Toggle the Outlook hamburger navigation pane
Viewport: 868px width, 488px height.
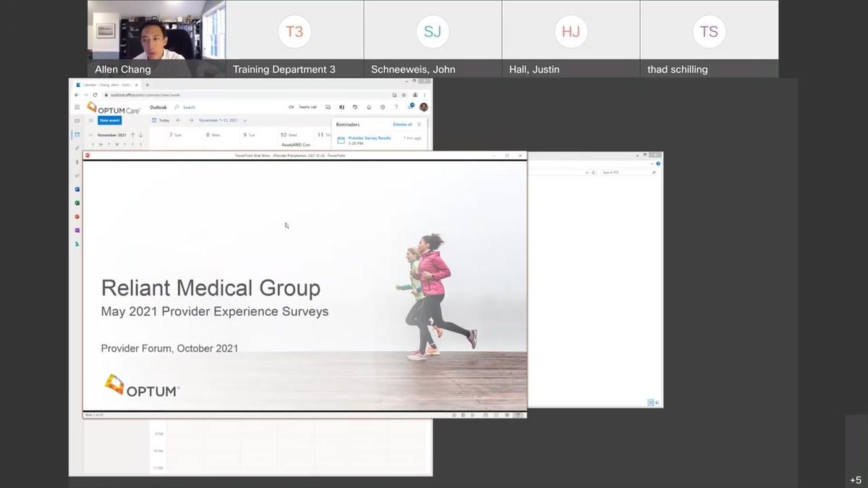pos(90,120)
